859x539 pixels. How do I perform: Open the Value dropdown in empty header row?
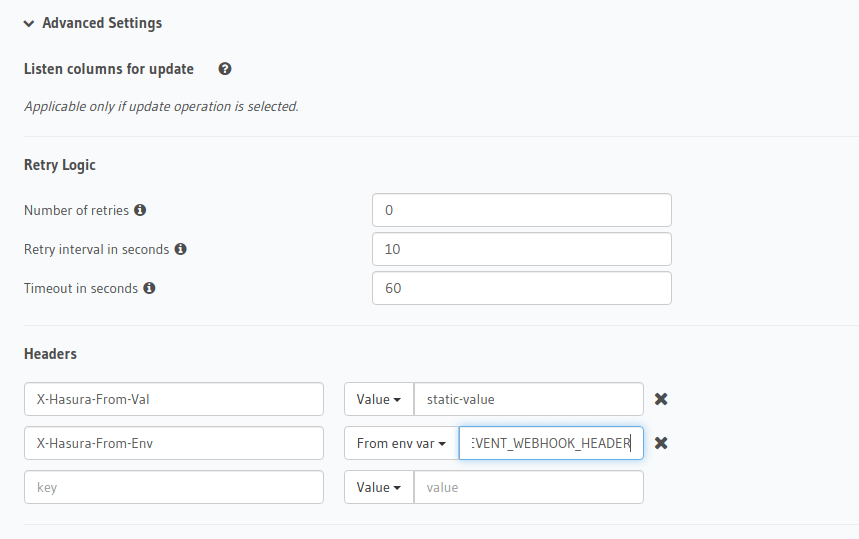(x=378, y=487)
